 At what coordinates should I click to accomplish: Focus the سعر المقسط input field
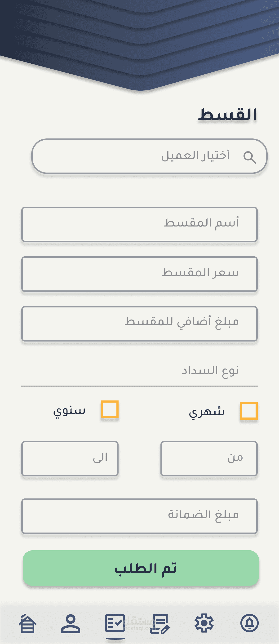[x=140, y=274]
